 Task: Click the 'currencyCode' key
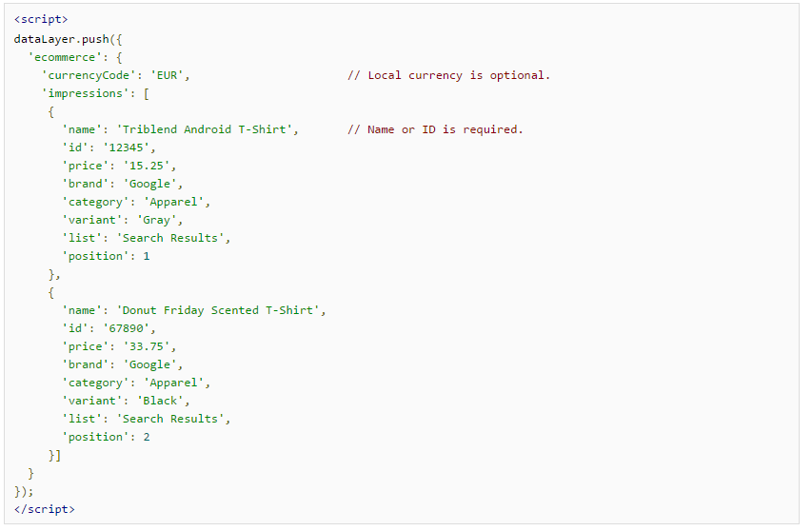click(86, 75)
